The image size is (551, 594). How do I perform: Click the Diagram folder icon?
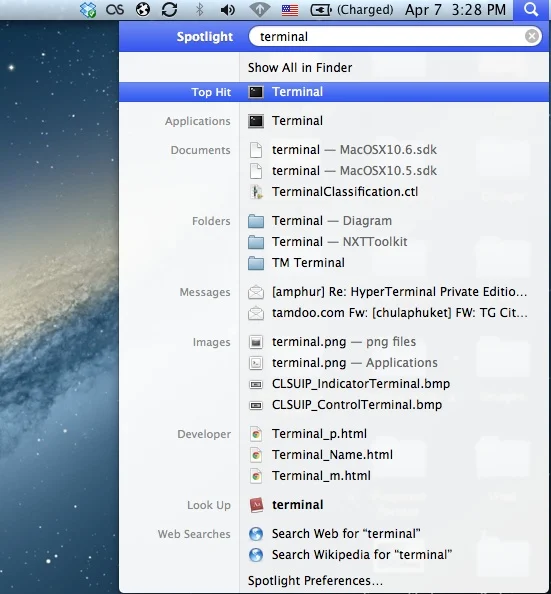click(x=256, y=221)
